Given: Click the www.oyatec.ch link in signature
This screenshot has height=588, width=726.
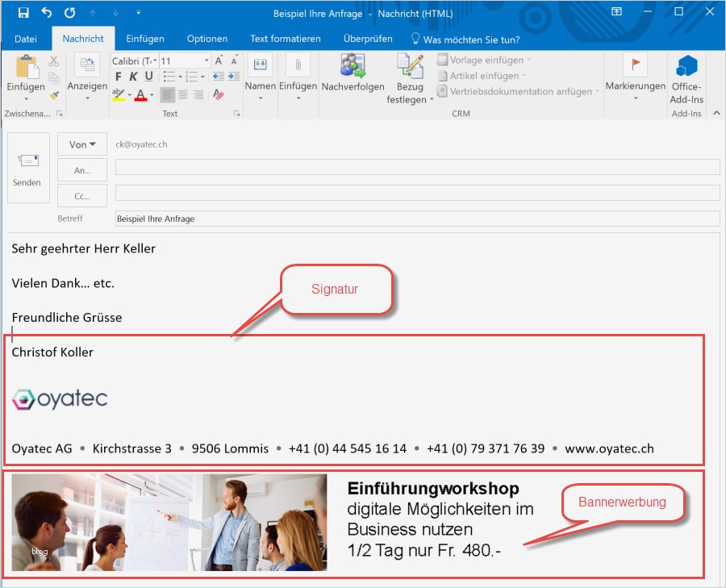Looking at the screenshot, I should pos(609,448).
